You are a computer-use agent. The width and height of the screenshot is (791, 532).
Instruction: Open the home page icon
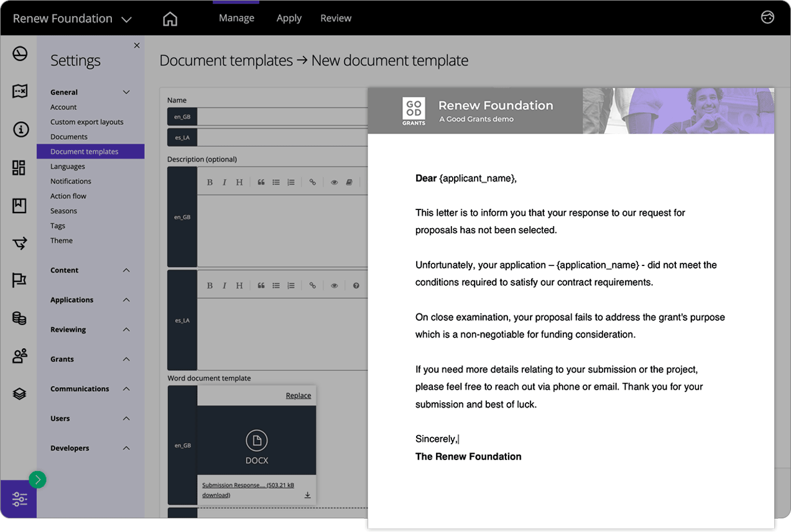tap(170, 19)
